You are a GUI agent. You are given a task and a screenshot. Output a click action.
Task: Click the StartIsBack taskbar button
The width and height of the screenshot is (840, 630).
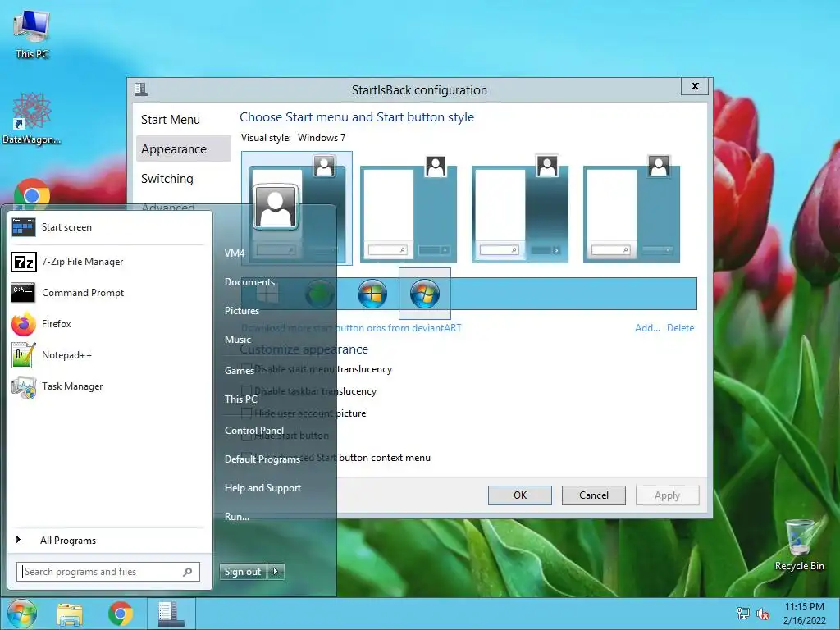pyautogui.click(x=171, y=614)
